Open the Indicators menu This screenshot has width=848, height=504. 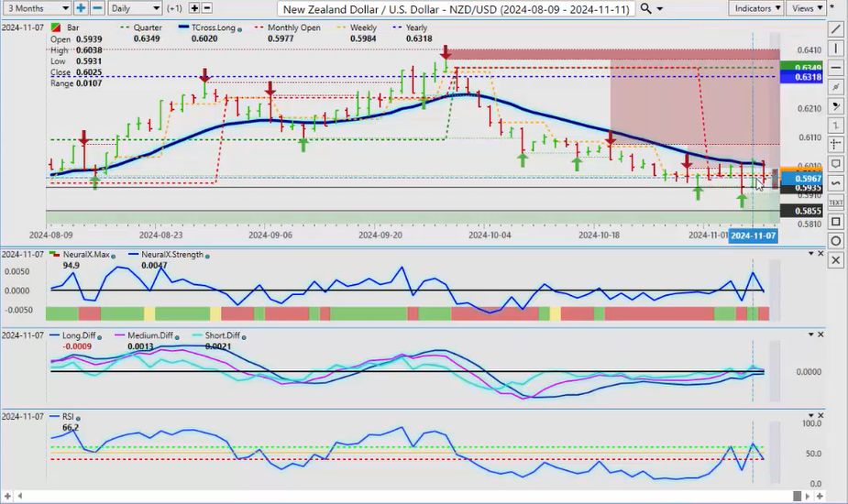[x=757, y=8]
